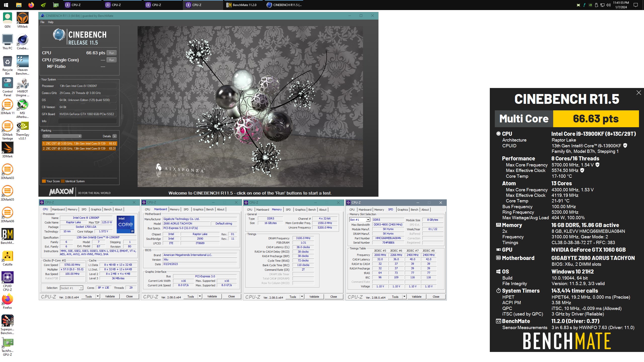Open Slot #1 memory slot dropdown
The width and height of the screenshot is (644, 362).
point(359,220)
